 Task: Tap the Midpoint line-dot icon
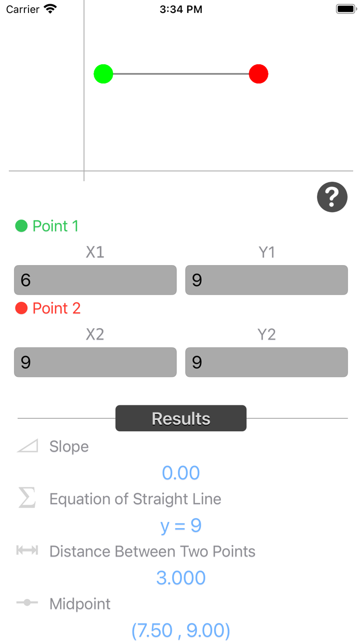tap(26, 603)
